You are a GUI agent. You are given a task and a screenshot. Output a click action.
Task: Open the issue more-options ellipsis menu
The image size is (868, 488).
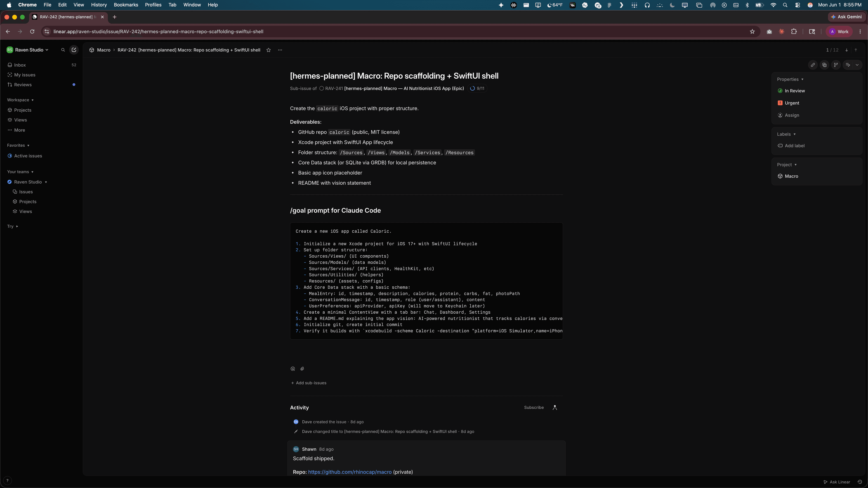point(280,50)
